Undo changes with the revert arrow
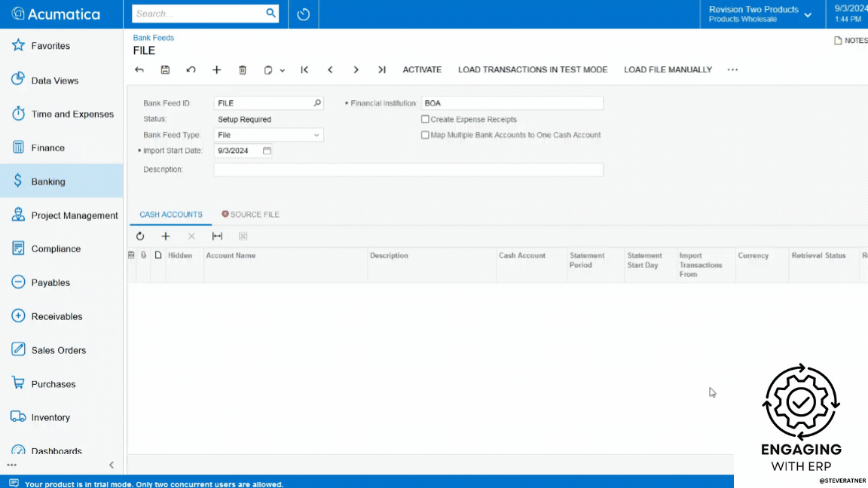Screen dimensions: 868x488 191,69
